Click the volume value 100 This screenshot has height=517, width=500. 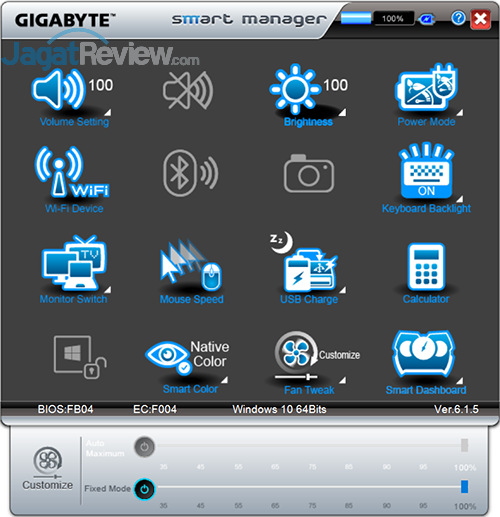pos(101,85)
